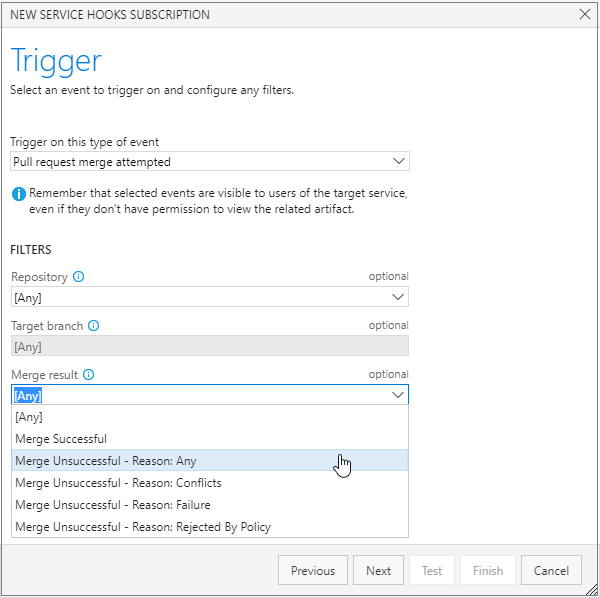Click the Target branch info icon
The height and width of the screenshot is (598, 600).
point(93,326)
